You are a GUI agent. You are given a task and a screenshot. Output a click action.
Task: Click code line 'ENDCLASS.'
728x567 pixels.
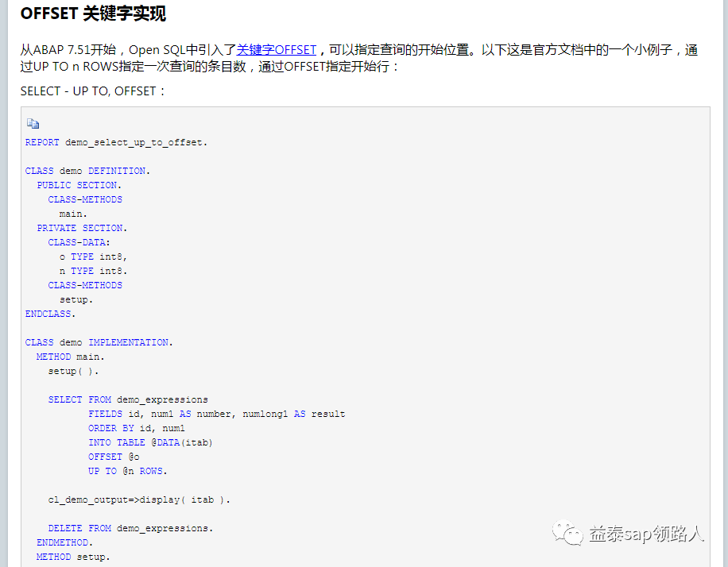pyautogui.click(x=50, y=314)
